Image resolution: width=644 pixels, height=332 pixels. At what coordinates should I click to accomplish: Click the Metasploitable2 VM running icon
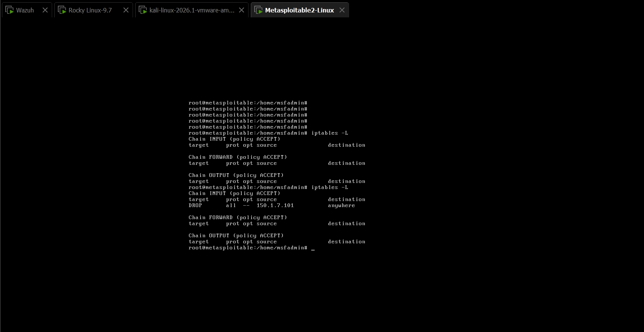tap(258, 10)
